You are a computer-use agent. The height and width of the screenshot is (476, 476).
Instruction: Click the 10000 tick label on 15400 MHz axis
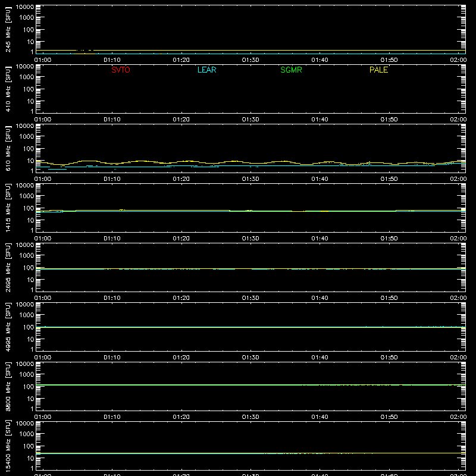coord(25,424)
